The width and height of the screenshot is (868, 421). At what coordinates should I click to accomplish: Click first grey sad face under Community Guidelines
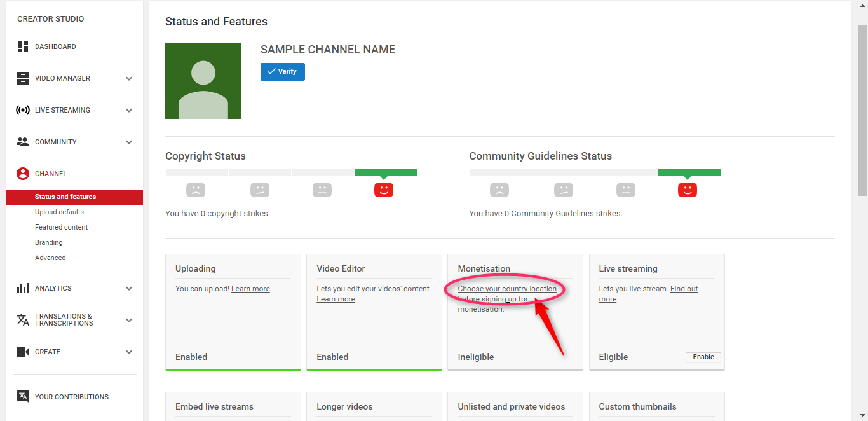[x=499, y=190]
